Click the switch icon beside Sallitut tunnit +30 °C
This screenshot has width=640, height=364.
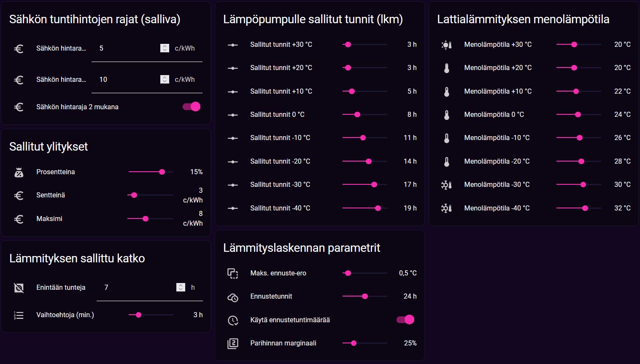pos(232,44)
